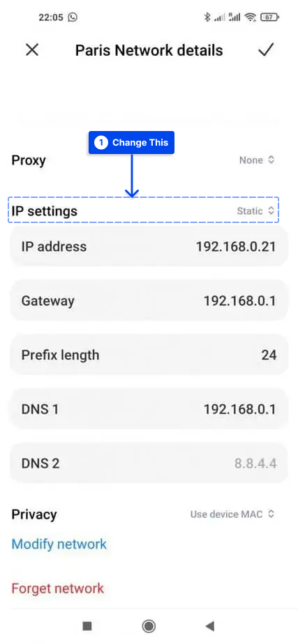Screen dimensions: 298x644
Task: Edit the Gateway field
Action: pyautogui.click(x=149, y=300)
